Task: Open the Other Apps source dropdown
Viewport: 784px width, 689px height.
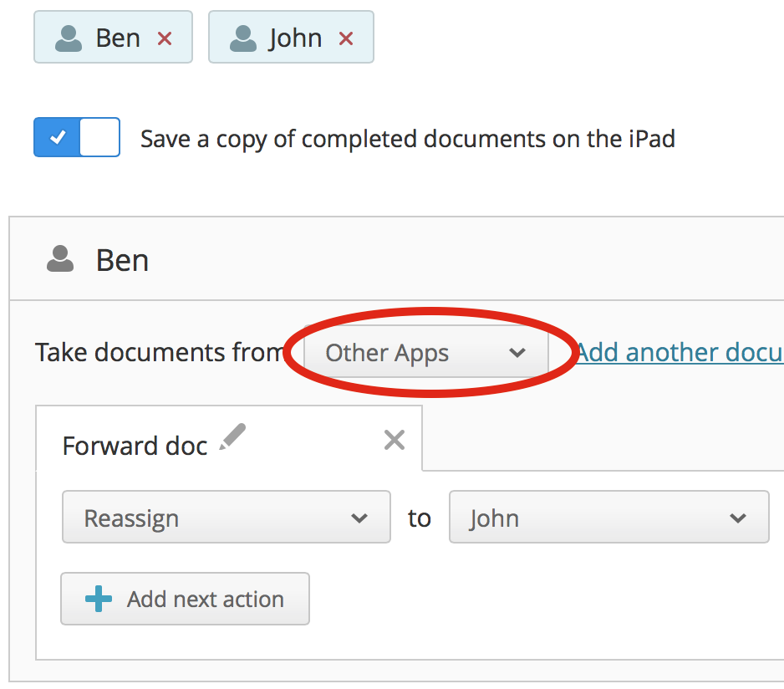Action: click(x=425, y=353)
